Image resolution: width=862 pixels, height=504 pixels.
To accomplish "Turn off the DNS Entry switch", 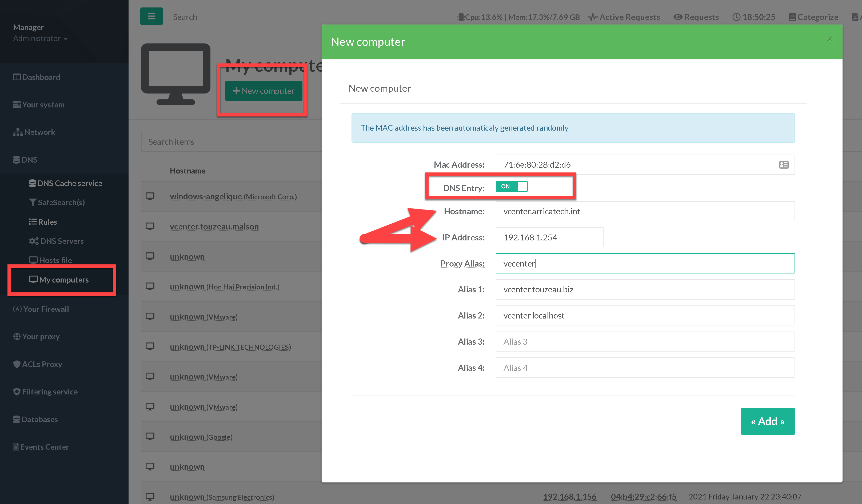I will coord(511,187).
